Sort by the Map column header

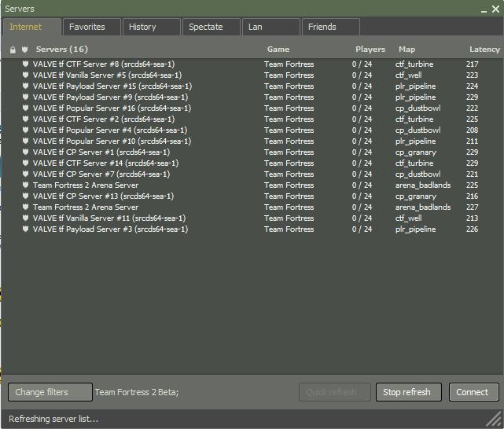(x=407, y=49)
